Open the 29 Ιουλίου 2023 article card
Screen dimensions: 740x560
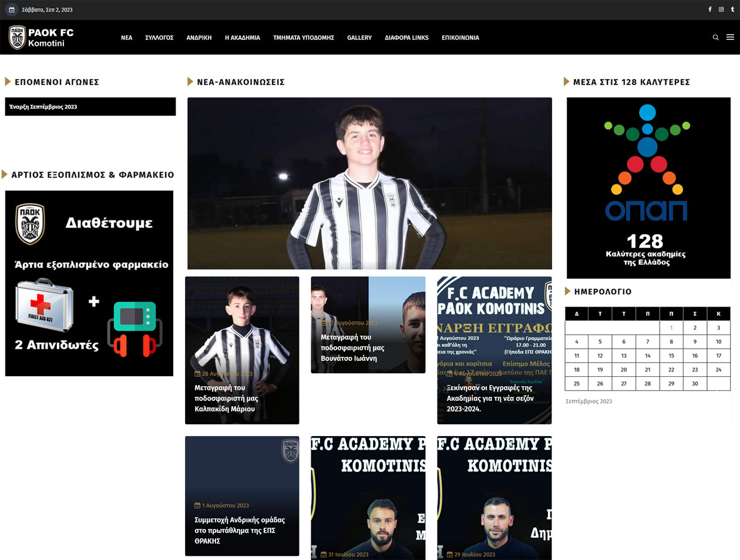click(x=495, y=498)
